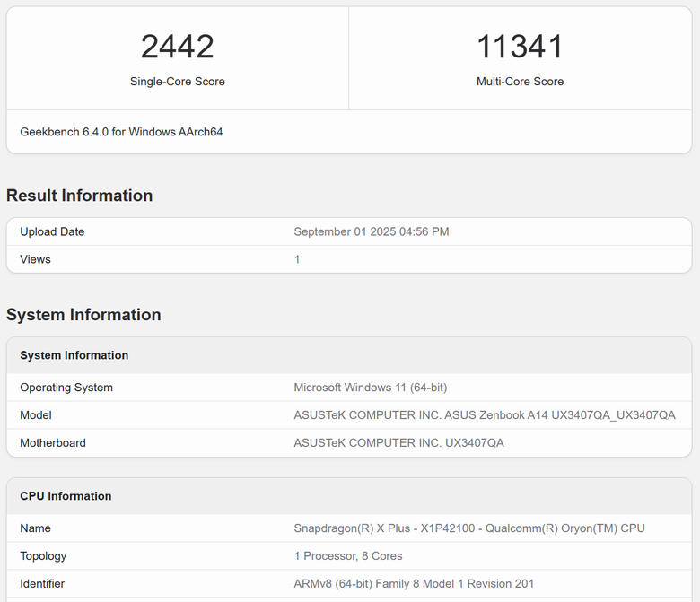Click the Operating System label

point(66,388)
